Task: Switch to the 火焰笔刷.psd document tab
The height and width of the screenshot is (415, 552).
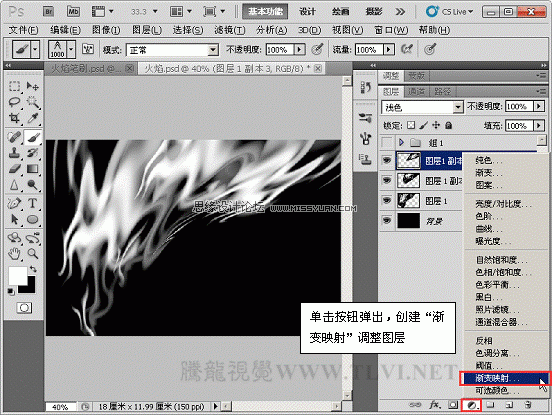Action: coord(91,68)
